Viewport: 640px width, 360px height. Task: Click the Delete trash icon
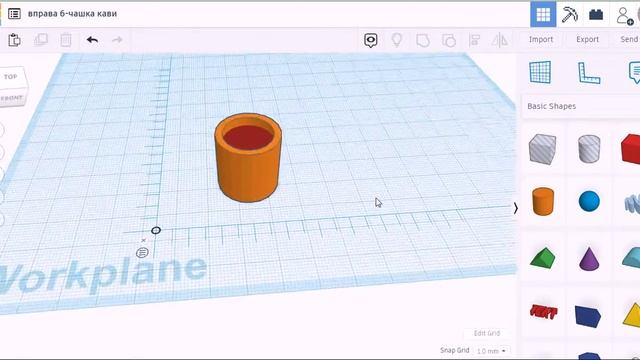point(66,40)
